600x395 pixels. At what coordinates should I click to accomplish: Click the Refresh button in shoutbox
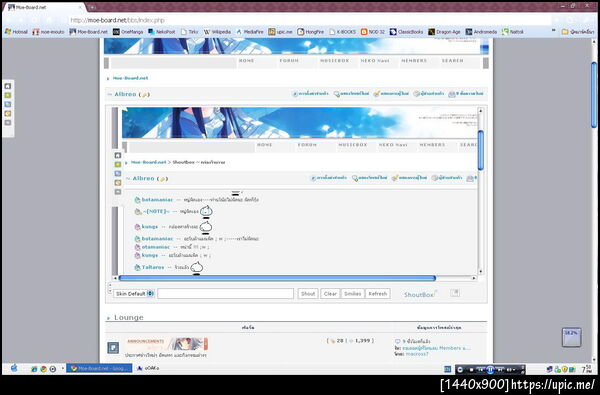point(378,294)
